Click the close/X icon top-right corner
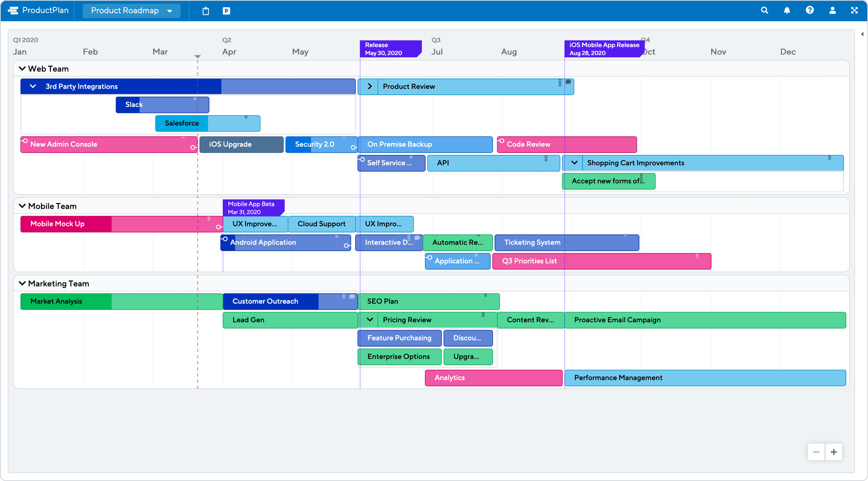This screenshot has width=868, height=481. [855, 10]
